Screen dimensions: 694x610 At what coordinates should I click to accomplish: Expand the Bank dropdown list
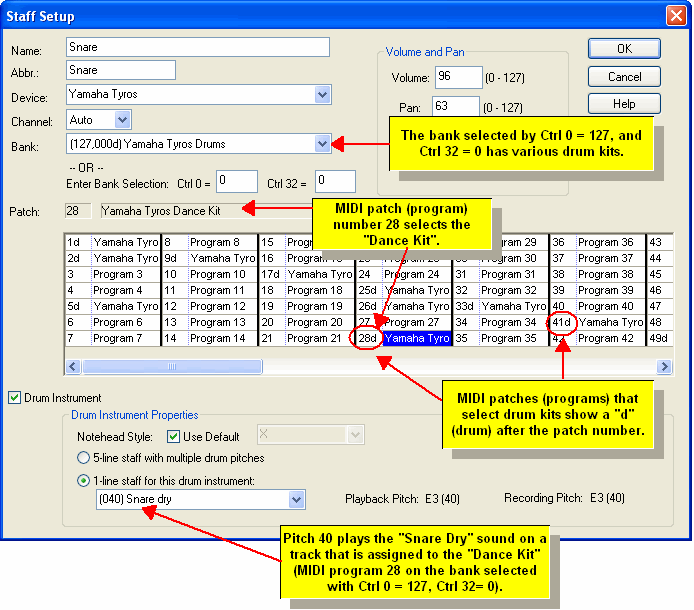[x=322, y=144]
